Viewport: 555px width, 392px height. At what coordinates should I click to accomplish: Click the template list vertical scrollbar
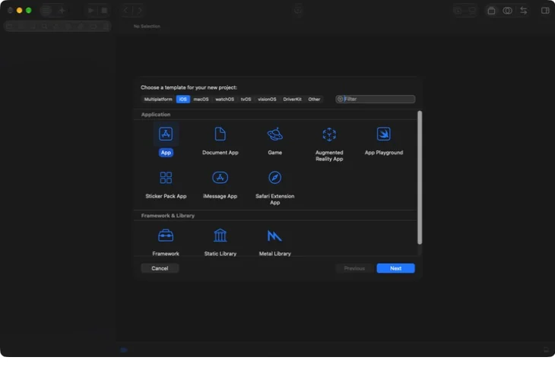[x=420, y=178]
